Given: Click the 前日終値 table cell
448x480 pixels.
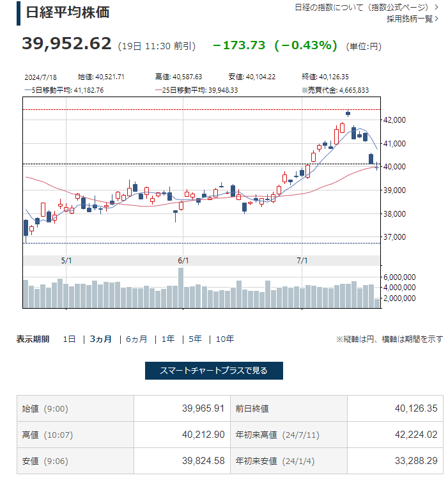Looking at the screenshot, I should (x=289, y=408).
